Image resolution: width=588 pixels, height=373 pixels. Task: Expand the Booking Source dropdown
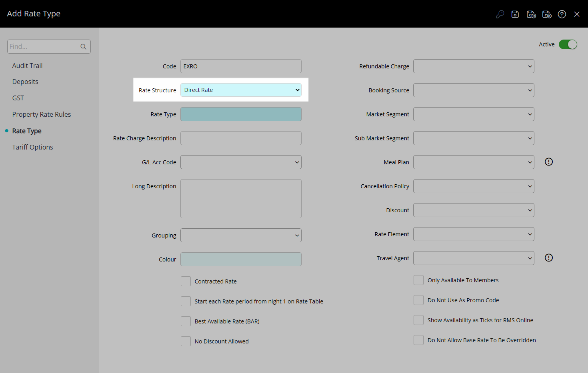(x=474, y=90)
